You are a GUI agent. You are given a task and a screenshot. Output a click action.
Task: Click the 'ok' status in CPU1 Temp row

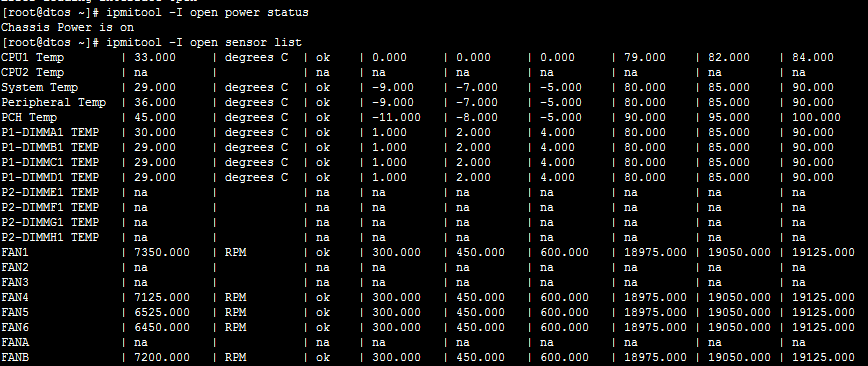323,57
